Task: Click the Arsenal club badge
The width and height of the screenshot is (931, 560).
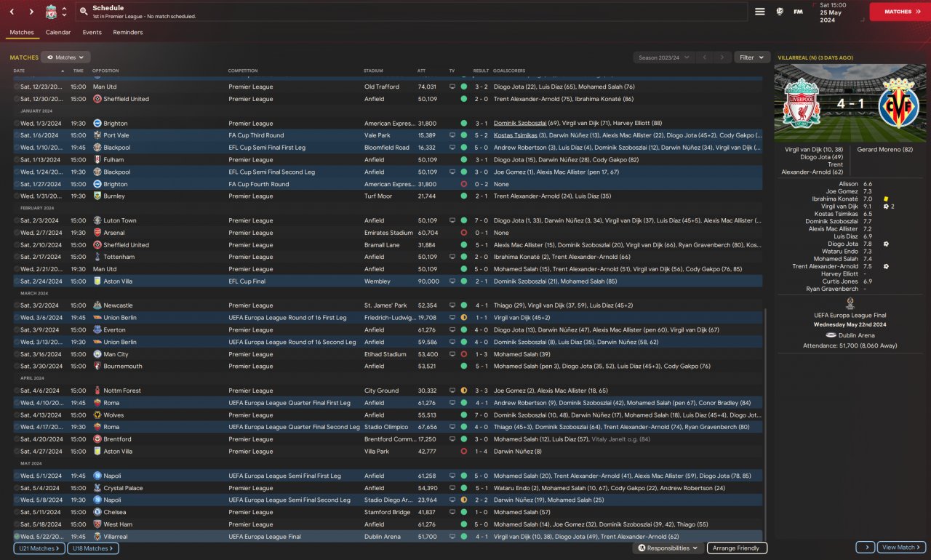Action: click(97, 233)
